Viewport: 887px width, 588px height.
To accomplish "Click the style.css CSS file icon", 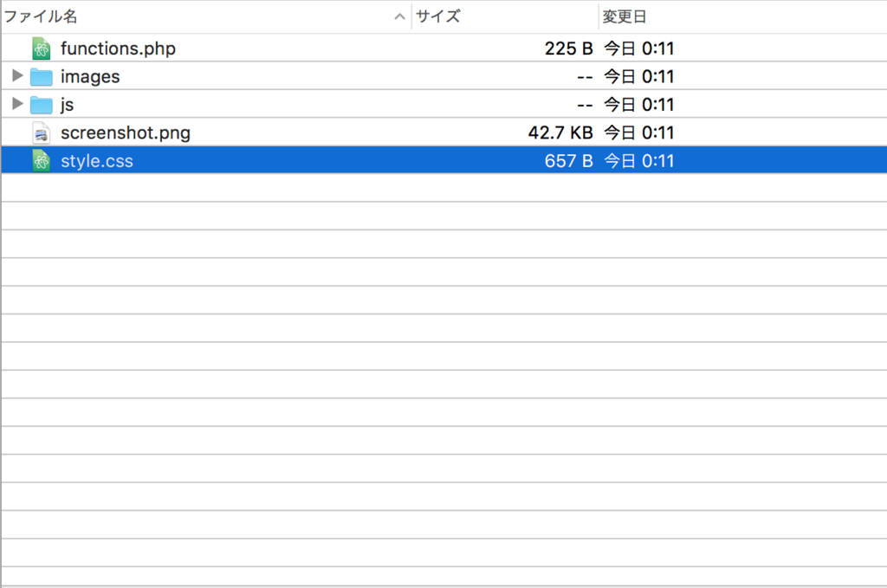I will 41,160.
